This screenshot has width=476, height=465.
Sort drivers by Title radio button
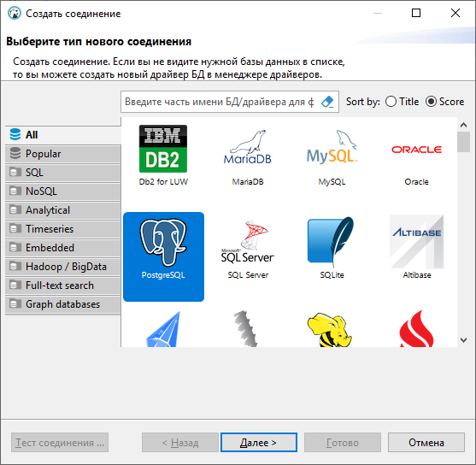coord(403,102)
